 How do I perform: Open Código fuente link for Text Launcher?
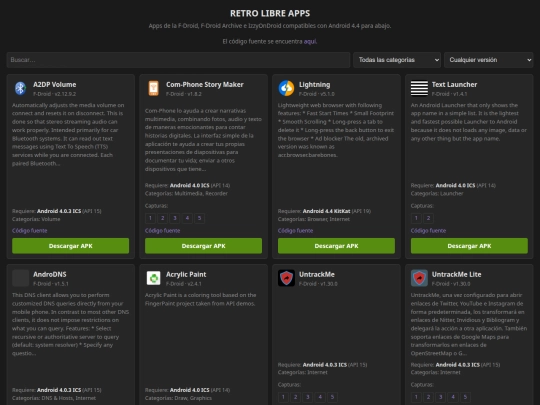pos(428,230)
